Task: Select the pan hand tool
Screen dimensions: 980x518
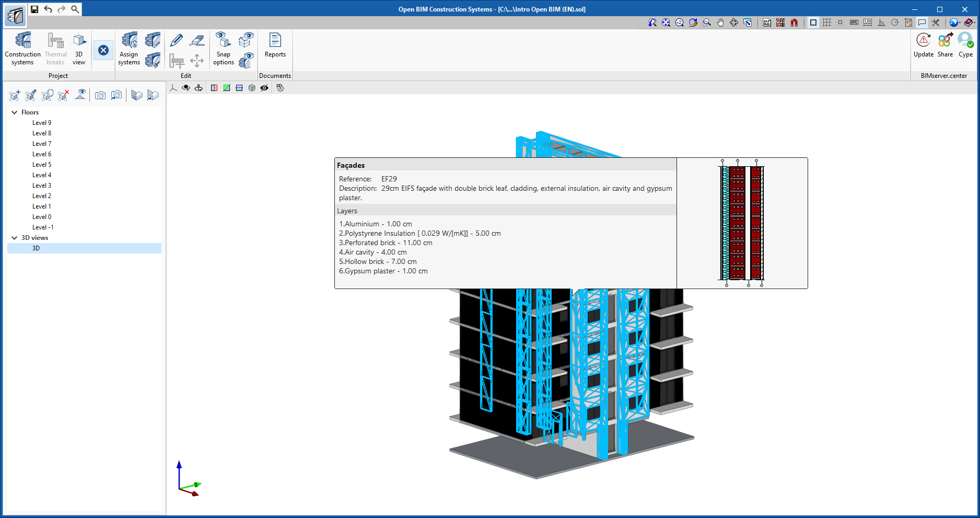Action: 720,22
